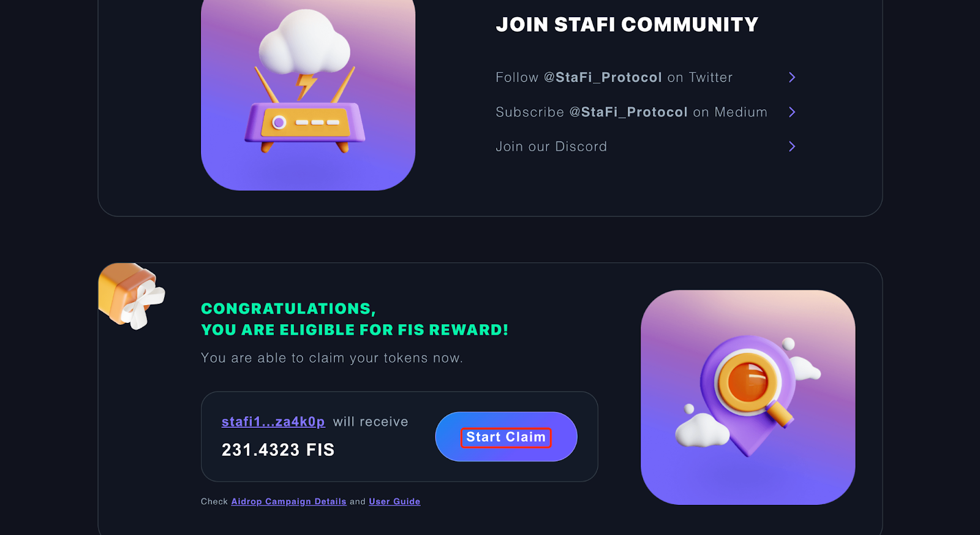The height and width of the screenshot is (535, 980).
Task: Click the magnifier location pin illustration
Action: click(x=748, y=397)
